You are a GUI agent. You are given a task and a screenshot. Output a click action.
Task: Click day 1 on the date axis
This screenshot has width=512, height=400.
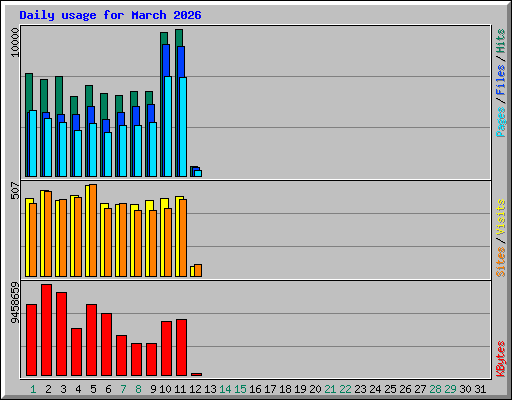[x=33, y=389]
